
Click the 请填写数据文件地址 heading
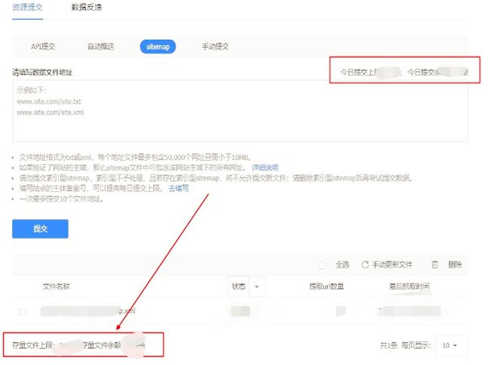42,72
